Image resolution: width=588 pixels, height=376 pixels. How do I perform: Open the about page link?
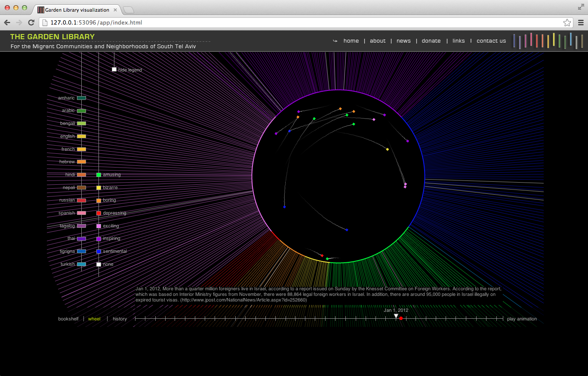(x=378, y=41)
